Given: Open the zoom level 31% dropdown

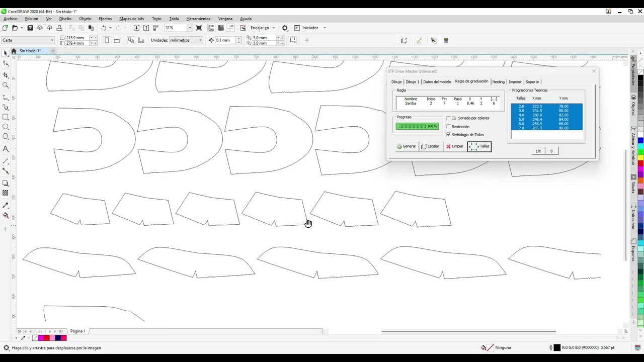Looking at the screenshot, I should 190,28.
